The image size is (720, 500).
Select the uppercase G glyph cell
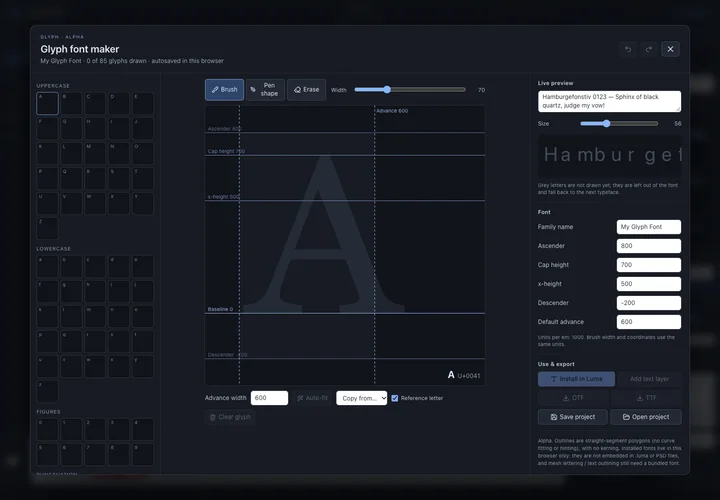71,128
